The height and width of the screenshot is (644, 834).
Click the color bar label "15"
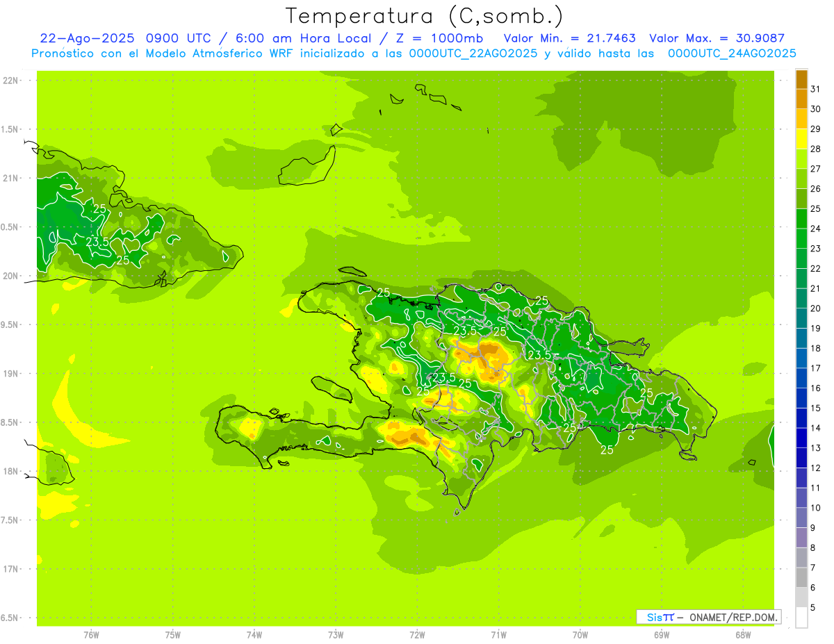click(x=816, y=408)
